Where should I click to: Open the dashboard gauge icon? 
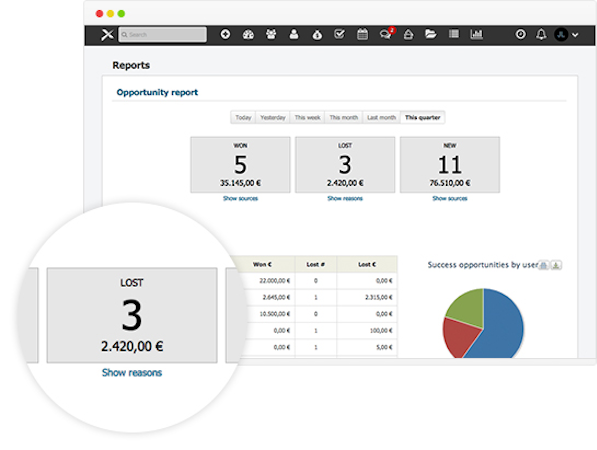[248, 35]
